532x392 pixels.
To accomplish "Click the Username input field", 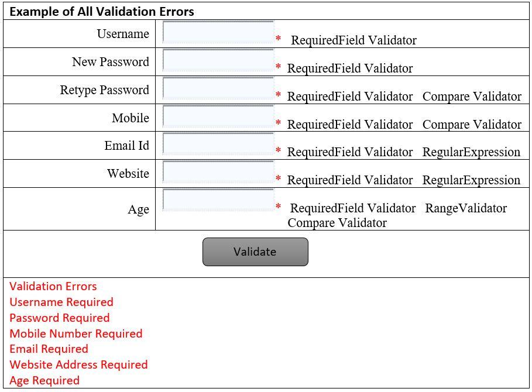I will pyautogui.click(x=218, y=32).
